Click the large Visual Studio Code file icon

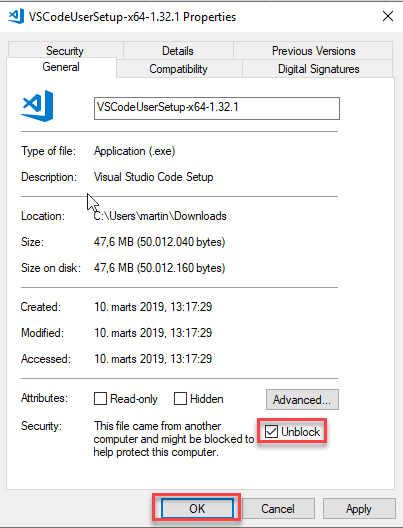click(37, 106)
